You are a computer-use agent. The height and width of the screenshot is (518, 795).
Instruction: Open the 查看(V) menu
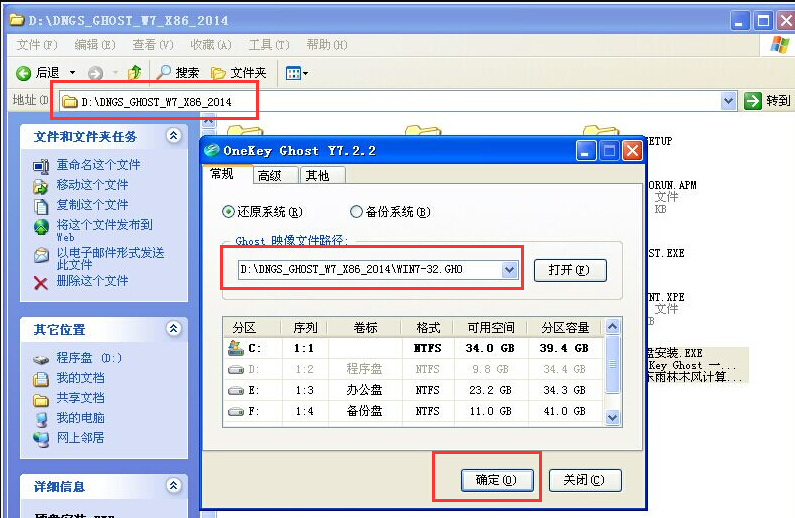click(153, 45)
